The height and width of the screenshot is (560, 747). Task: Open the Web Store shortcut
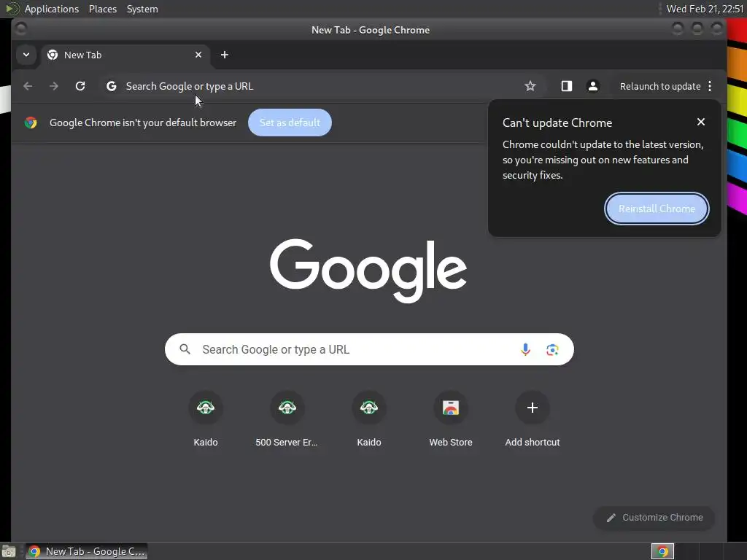(x=451, y=419)
